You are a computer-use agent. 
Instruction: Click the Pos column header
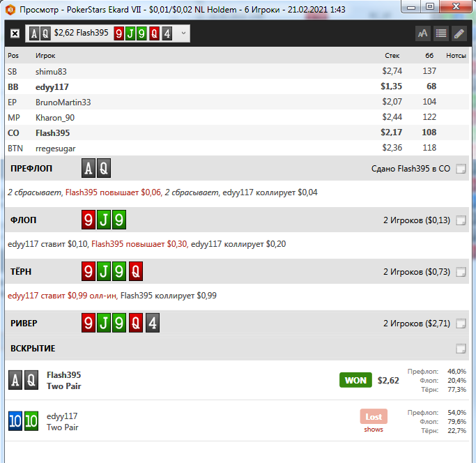[x=13, y=56]
